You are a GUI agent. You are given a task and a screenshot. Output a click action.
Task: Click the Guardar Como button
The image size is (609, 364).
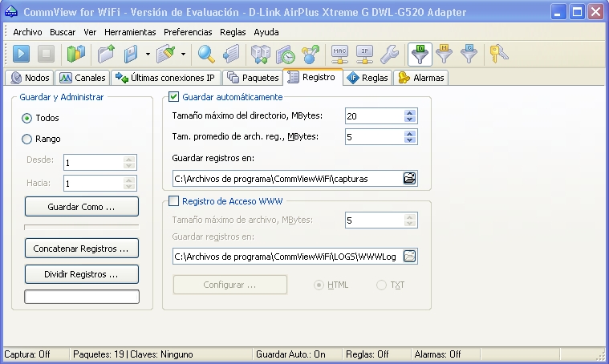81,207
